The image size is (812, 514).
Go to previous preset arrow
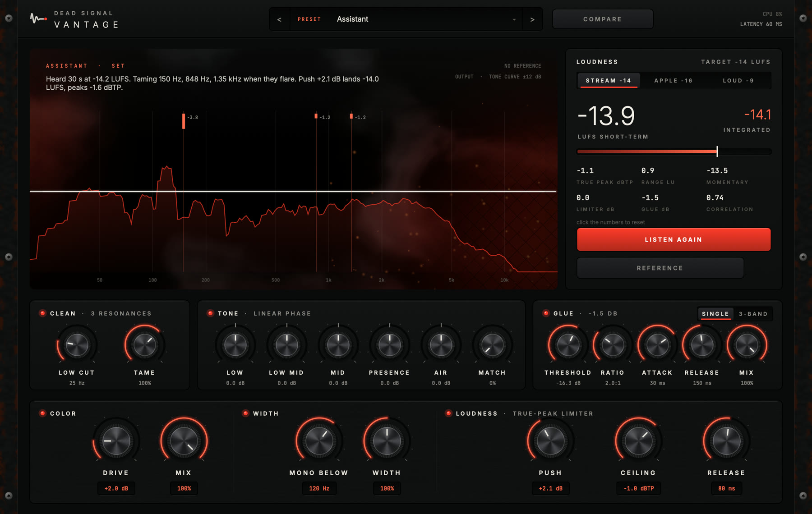click(x=279, y=19)
